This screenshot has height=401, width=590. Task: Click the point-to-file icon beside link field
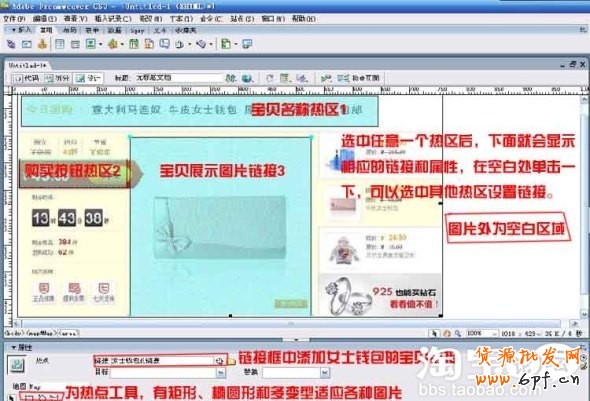220,361
